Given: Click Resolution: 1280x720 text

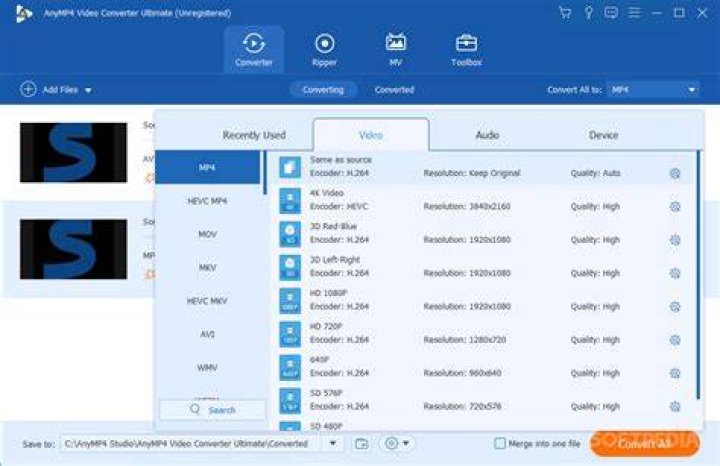Looking at the screenshot, I should pos(464,340).
